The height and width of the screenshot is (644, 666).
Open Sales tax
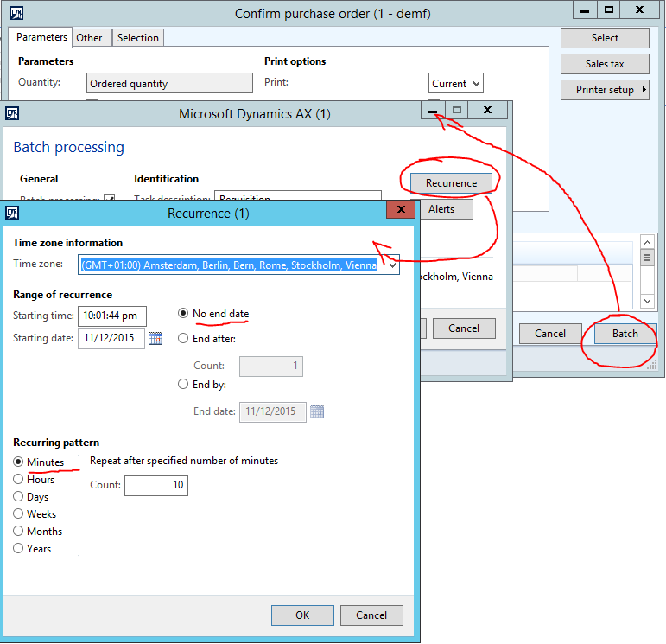pos(605,64)
